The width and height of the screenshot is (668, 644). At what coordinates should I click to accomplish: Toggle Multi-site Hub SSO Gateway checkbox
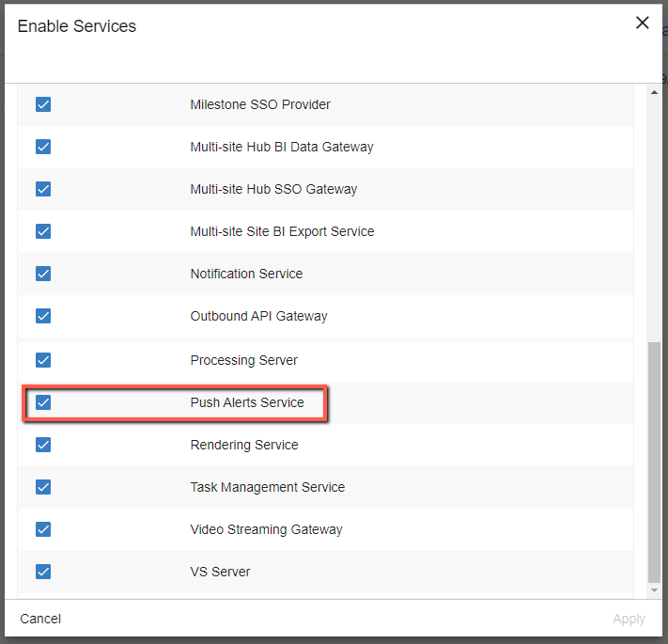point(43,189)
